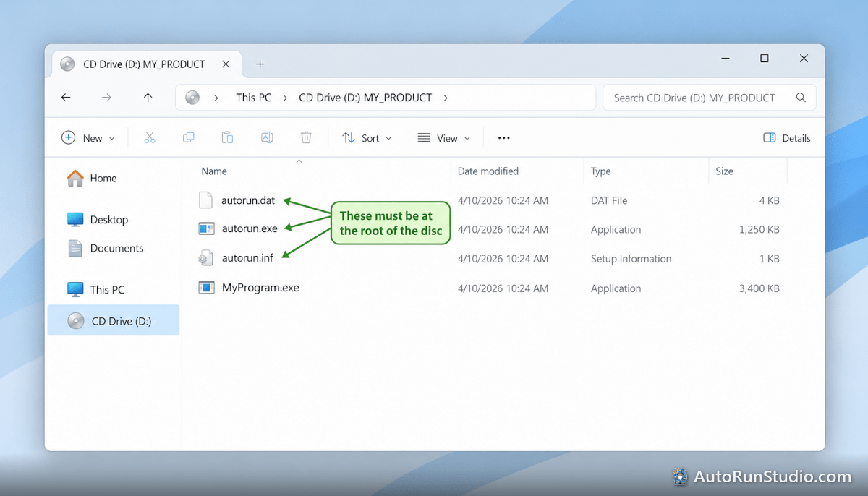
Task: Open the See more ellipsis menu
Action: coord(504,138)
